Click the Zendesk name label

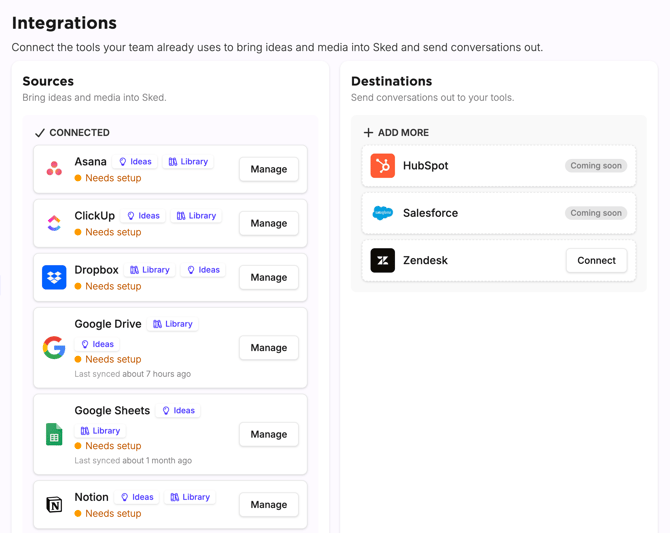click(x=425, y=260)
